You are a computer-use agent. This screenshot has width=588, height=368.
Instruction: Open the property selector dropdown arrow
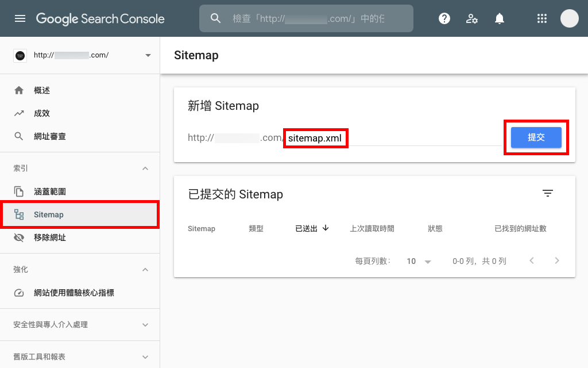pos(148,55)
